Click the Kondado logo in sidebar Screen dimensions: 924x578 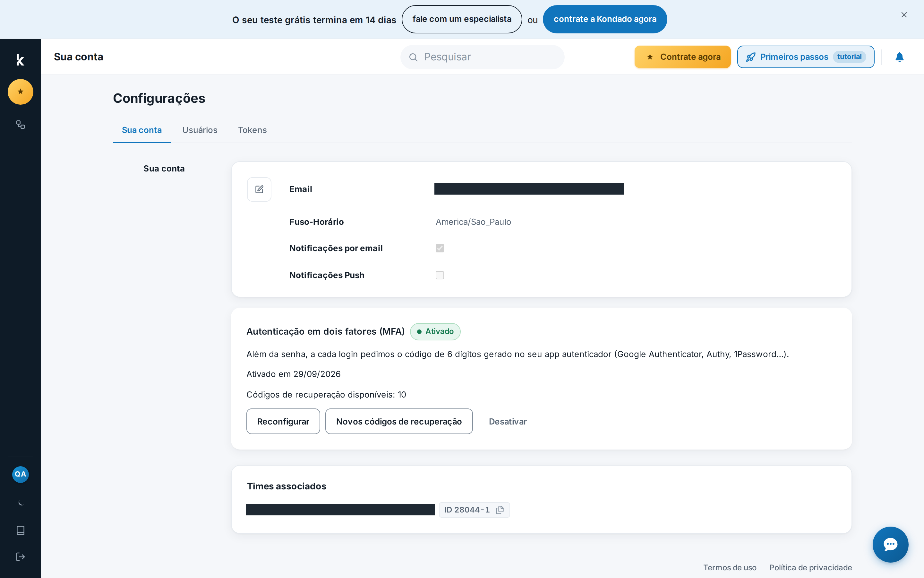(20, 60)
